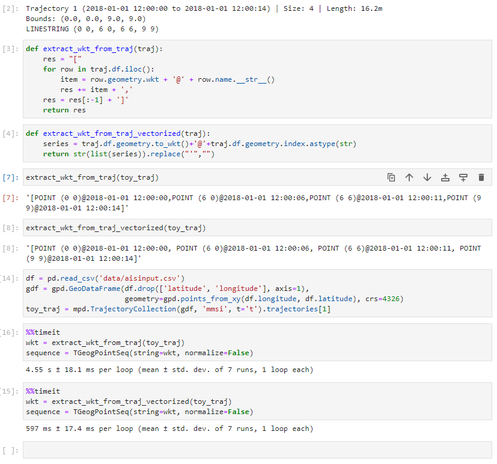The height and width of the screenshot is (464, 497).
Task: Click the red [7]: output prompt
Action: coord(10,198)
